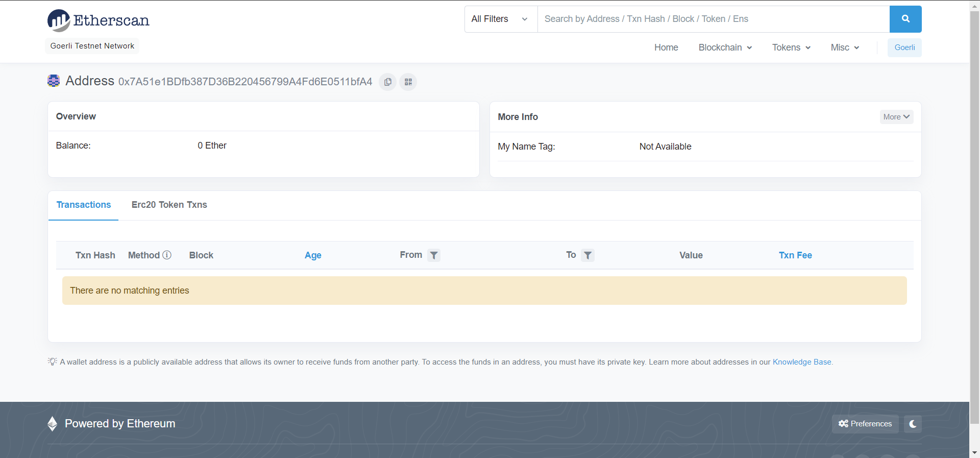Click the Ethereum diamond logo in footer
Screen dimensions: 980x458
52,424
